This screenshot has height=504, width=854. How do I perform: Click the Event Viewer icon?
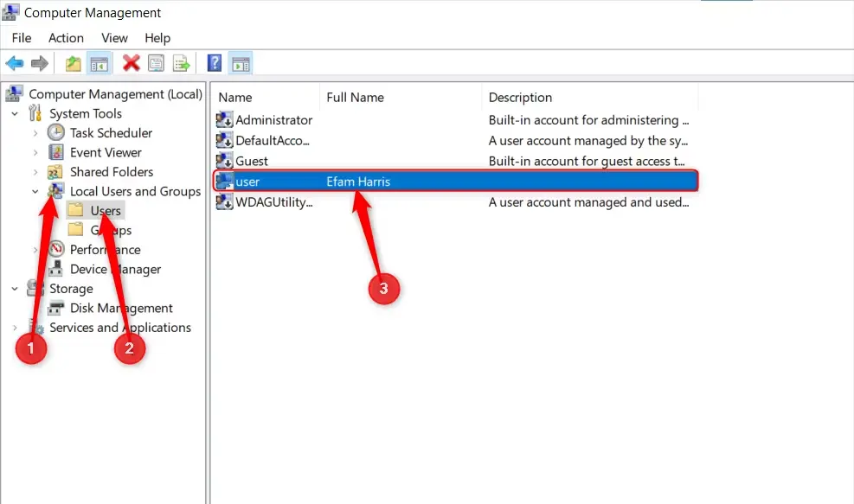56,152
